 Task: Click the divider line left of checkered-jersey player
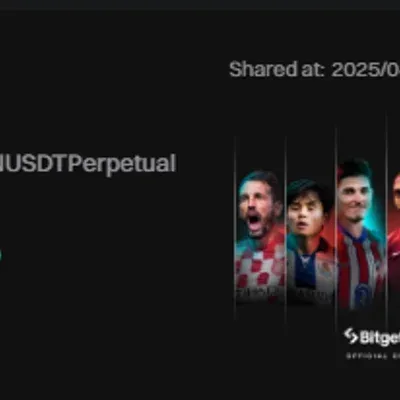click(235, 227)
